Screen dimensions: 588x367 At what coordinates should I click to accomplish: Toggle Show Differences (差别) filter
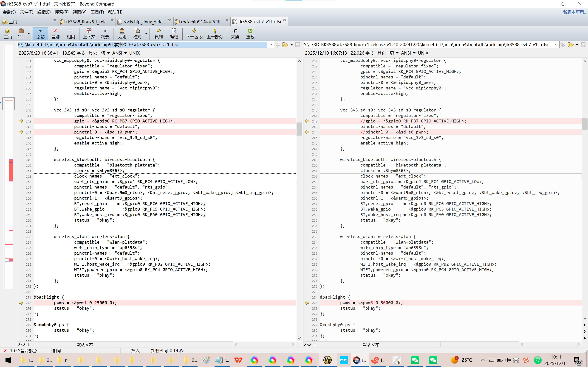(55, 33)
